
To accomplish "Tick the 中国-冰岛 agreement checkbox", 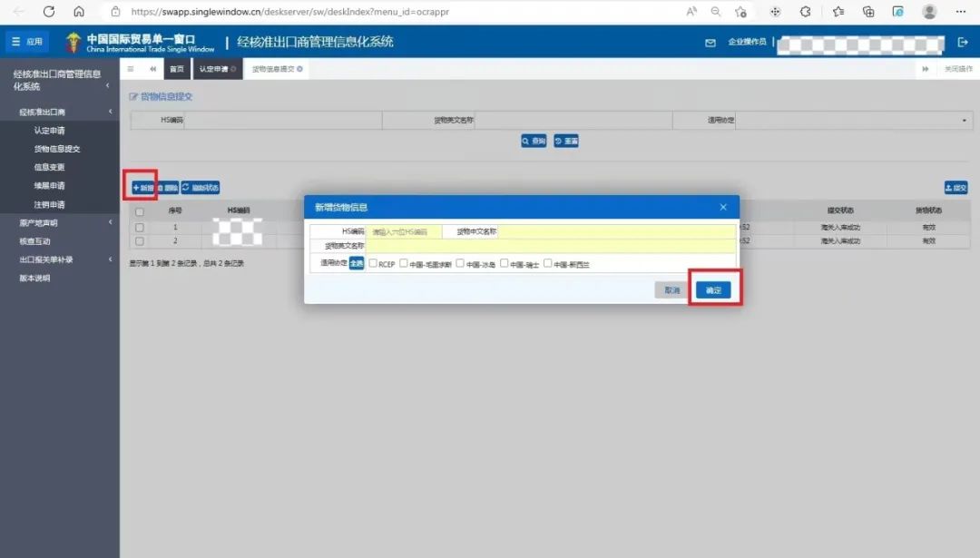I will coord(460,263).
